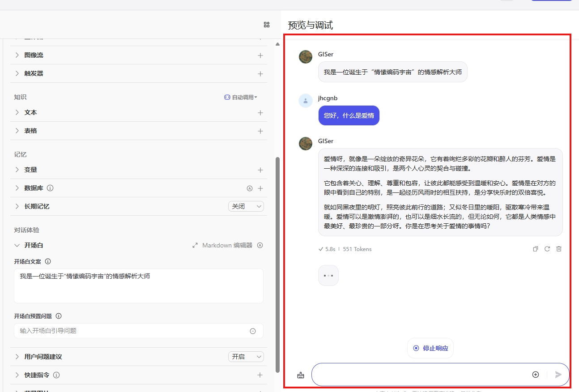Click the GISer avatar on the love reply
The image size is (579, 392).
306,144
